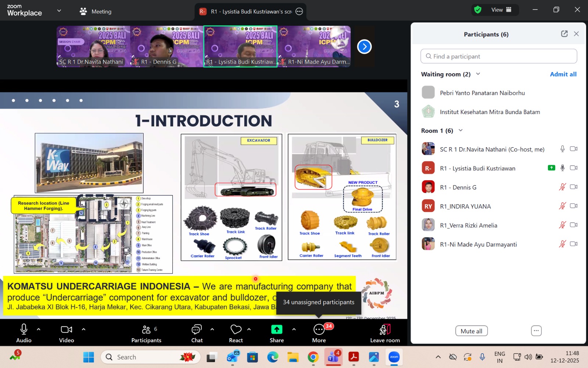Open Google Chrome from the taskbar

pos(313,357)
